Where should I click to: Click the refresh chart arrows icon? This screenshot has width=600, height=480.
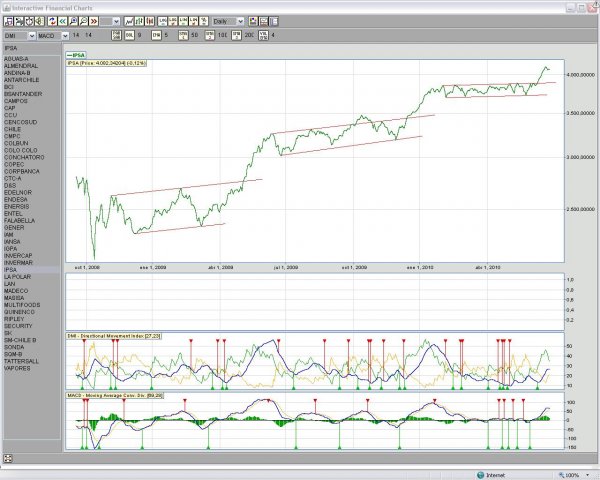pos(52,21)
